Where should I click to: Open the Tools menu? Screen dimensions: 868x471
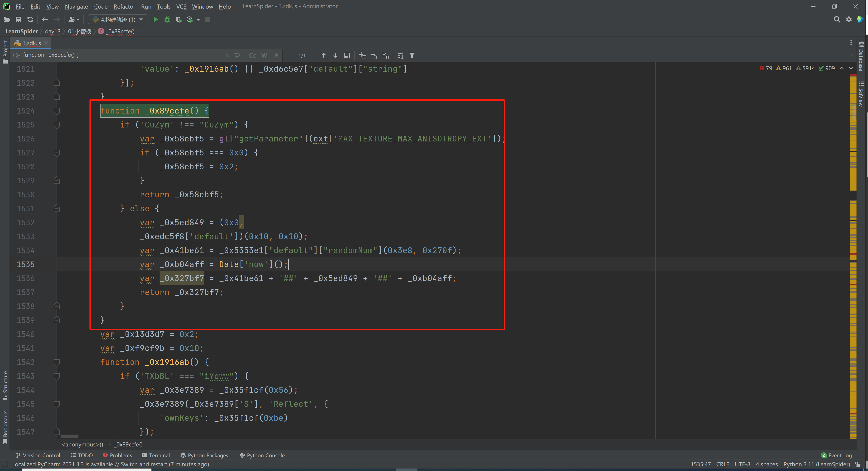coord(163,6)
